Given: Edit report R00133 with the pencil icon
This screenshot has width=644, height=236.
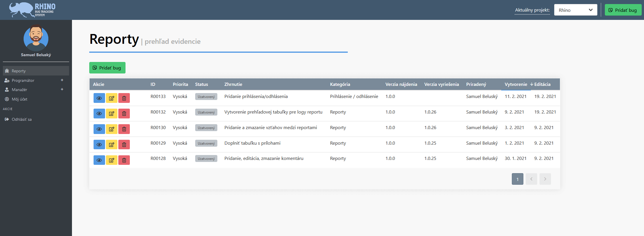Looking at the screenshot, I should 111,98.
